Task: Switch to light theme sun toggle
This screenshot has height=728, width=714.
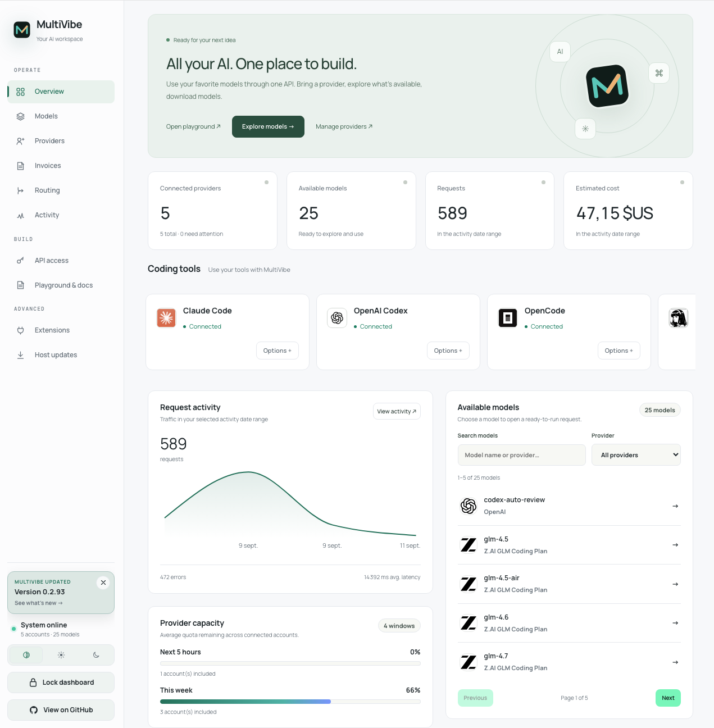Action: (61, 655)
